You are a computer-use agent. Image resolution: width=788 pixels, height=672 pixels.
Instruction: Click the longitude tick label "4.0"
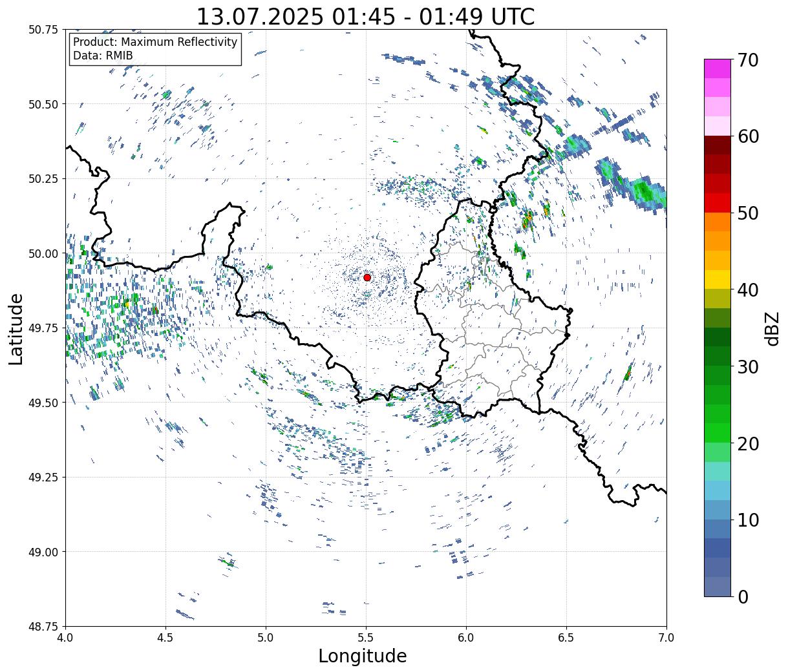click(x=65, y=638)
